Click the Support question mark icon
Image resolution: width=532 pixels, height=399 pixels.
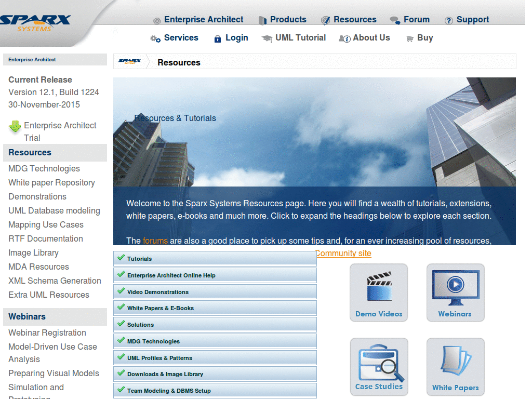[x=448, y=21]
